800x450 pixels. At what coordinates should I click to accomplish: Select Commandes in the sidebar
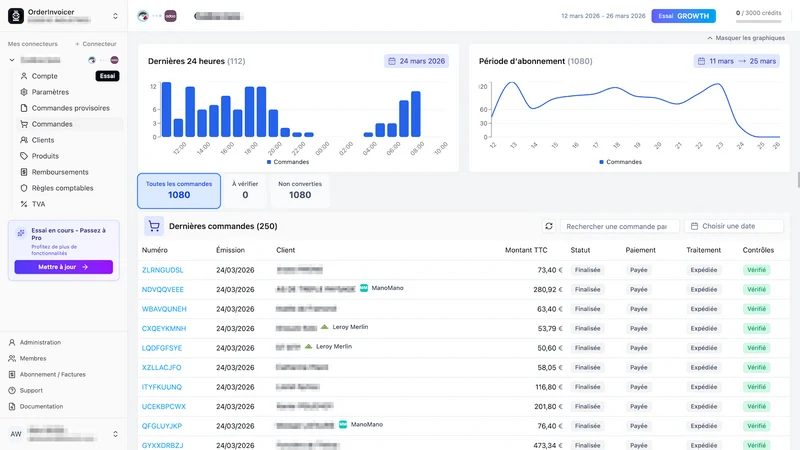52,124
